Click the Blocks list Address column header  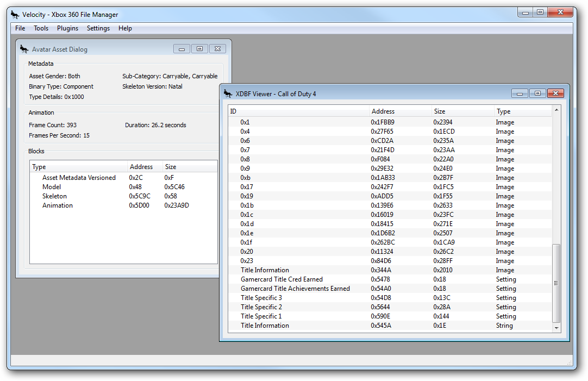tap(145, 167)
